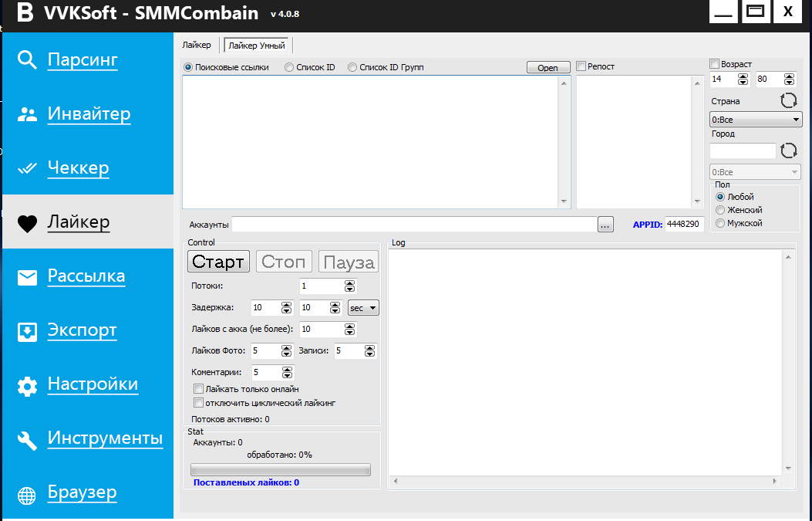The height and width of the screenshot is (521, 812).
Task: Click the Рассылка envelope icon
Action: [x=28, y=277]
